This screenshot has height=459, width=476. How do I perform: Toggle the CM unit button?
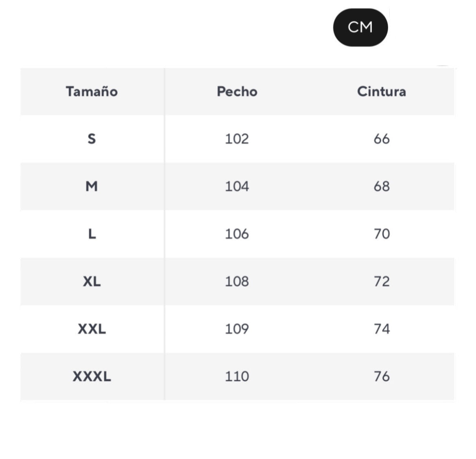click(x=360, y=27)
